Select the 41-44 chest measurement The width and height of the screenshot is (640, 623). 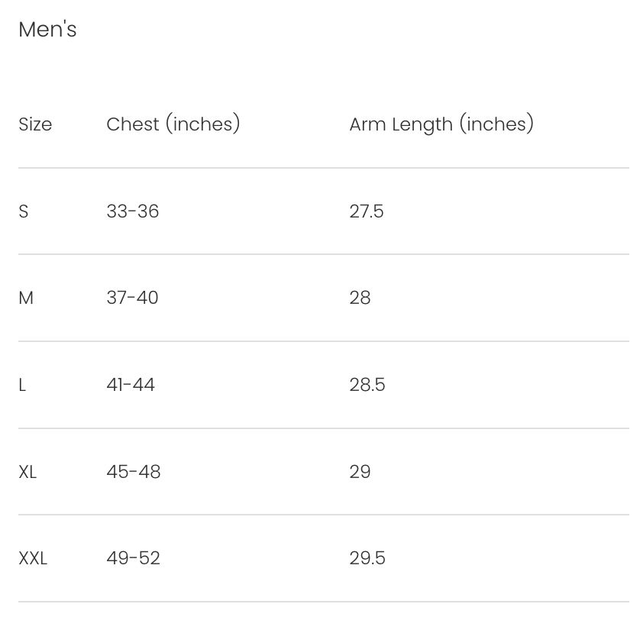coord(130,385)
